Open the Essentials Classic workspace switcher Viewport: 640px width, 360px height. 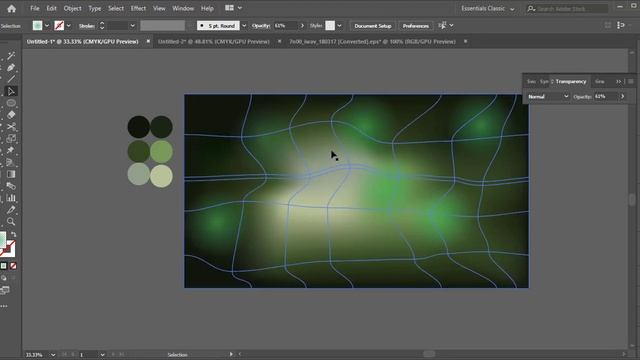tap(488, 9)
